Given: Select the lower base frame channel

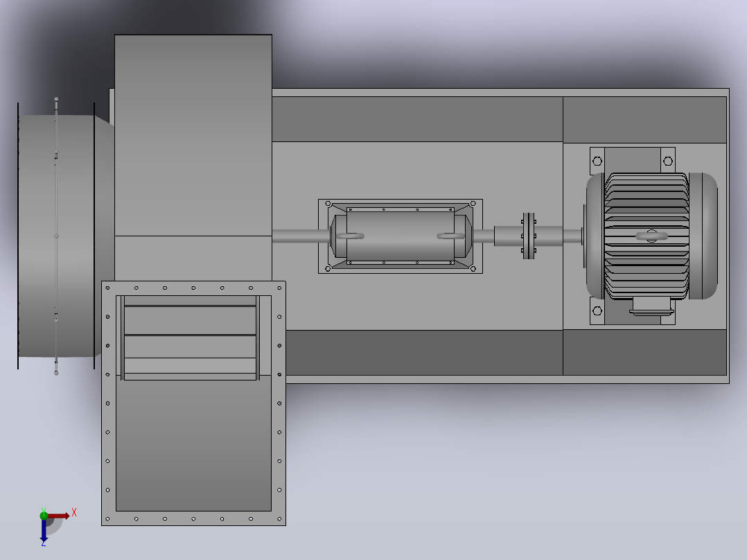Looking at the screenshot, I should click(424, 353).
